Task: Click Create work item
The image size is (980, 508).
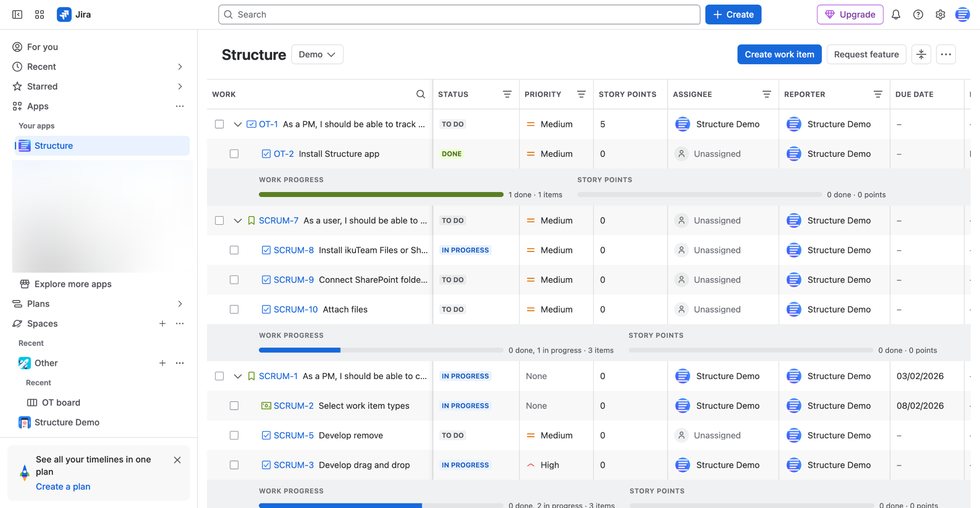Action: tap(779, 54)
